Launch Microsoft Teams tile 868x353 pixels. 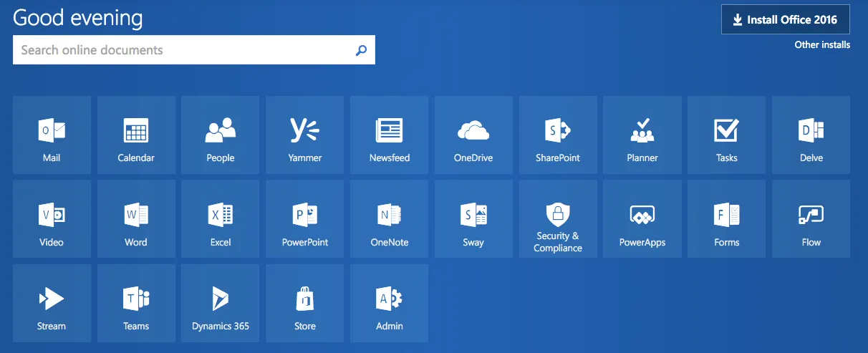[x=136, y=303]
